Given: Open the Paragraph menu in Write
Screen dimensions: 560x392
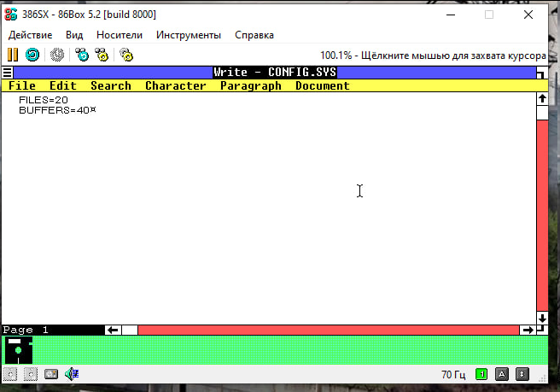Looking at the screenshot, I should (x=250, y=85).
